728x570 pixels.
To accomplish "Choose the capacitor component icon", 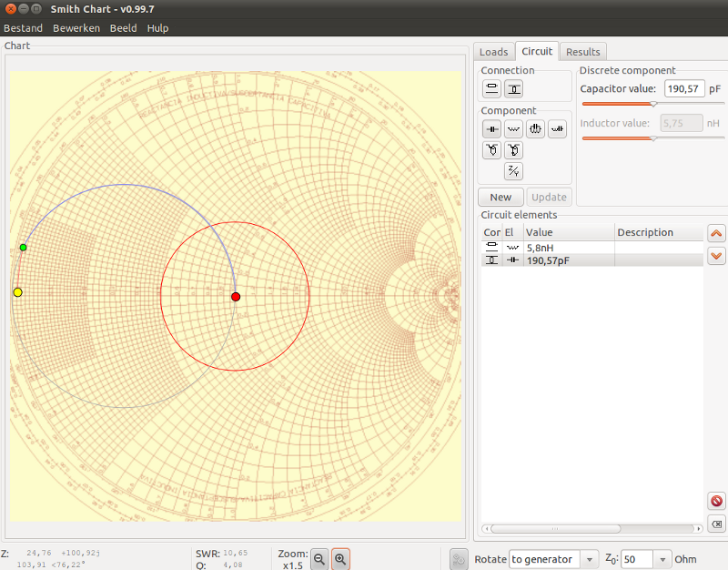I will coord(492,129).
